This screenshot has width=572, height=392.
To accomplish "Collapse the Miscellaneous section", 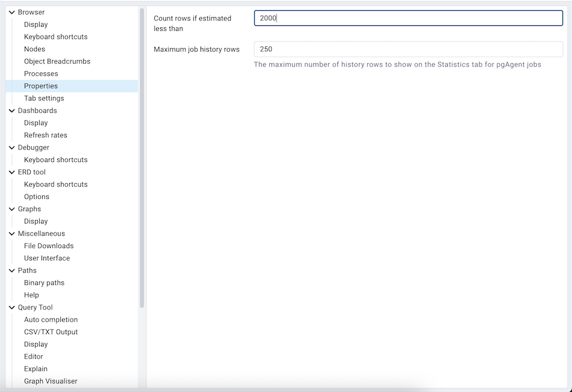I will click(11, 233).
